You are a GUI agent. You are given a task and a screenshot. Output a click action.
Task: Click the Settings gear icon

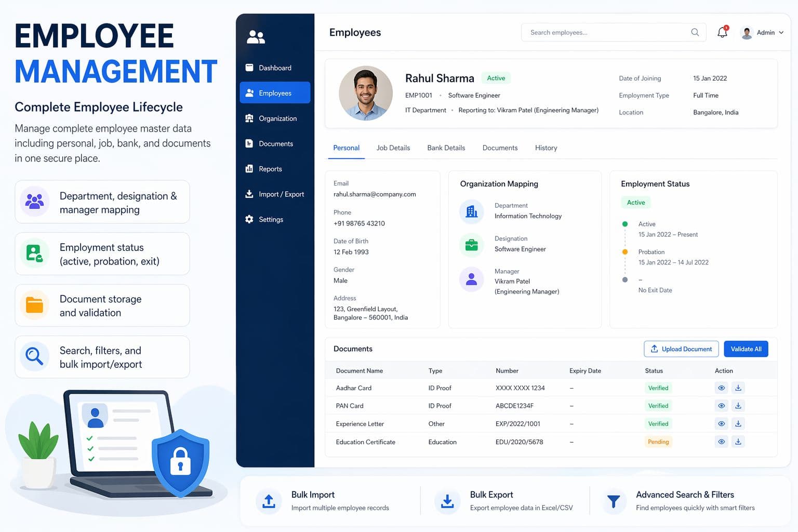pos(249,219)
